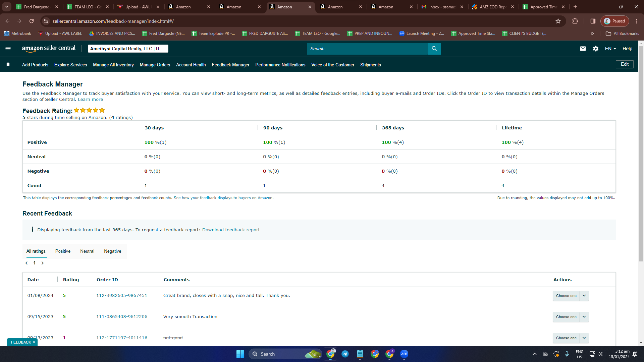The height and width of the screenshot is (362, 644).
Task: Click the page vertical scrollbar
Action: click(x=641, y=154)
